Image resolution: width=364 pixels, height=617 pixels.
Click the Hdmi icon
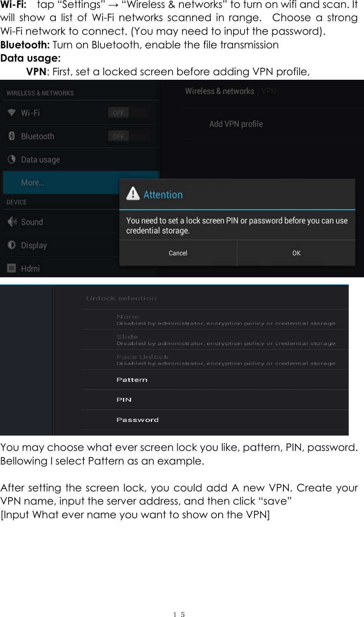(12, 268)
